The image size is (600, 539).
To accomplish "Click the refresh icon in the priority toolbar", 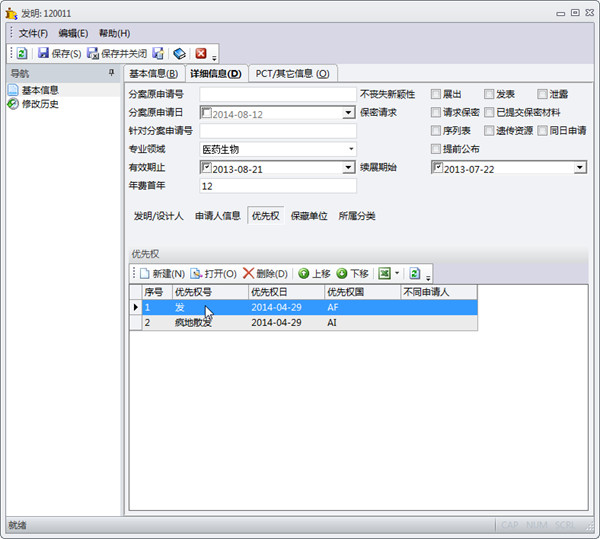I will click(415, 273).
